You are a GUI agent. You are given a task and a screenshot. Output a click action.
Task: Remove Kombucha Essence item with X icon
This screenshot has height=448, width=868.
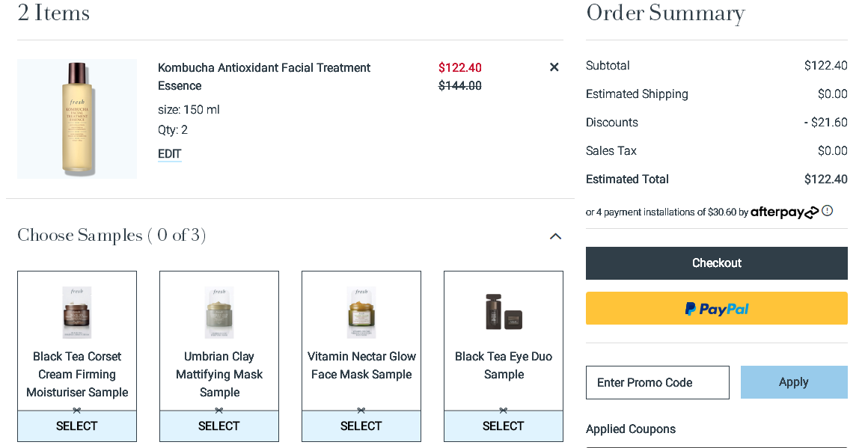coord(554,67)
